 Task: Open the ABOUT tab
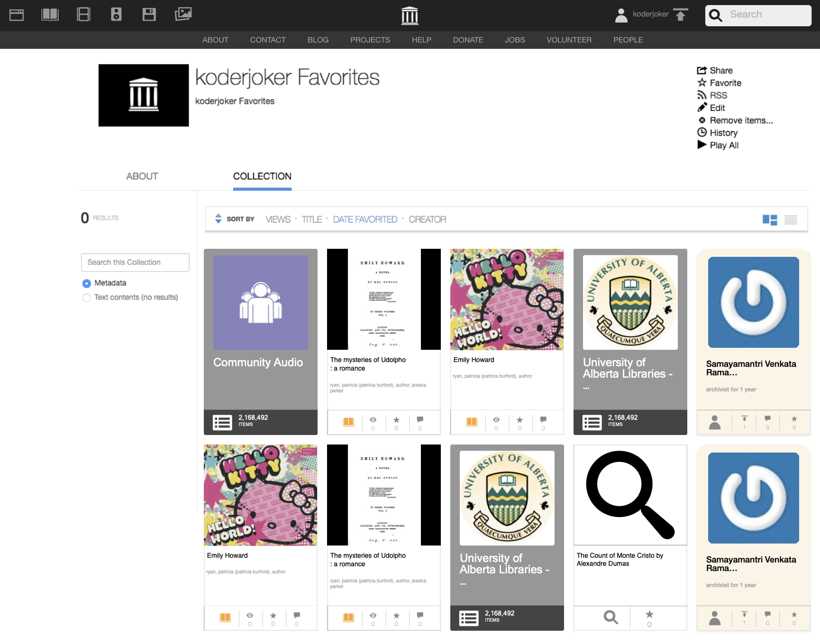click(142, 176)
